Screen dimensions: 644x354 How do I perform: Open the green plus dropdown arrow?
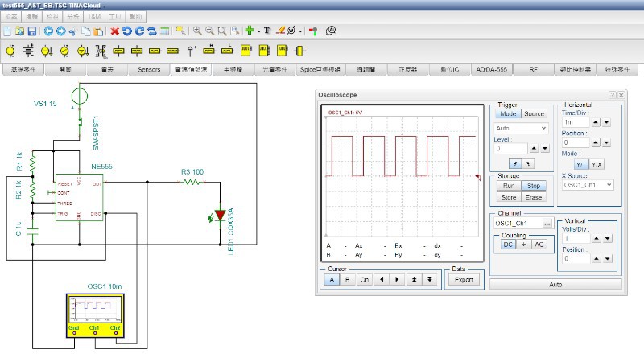258,31
